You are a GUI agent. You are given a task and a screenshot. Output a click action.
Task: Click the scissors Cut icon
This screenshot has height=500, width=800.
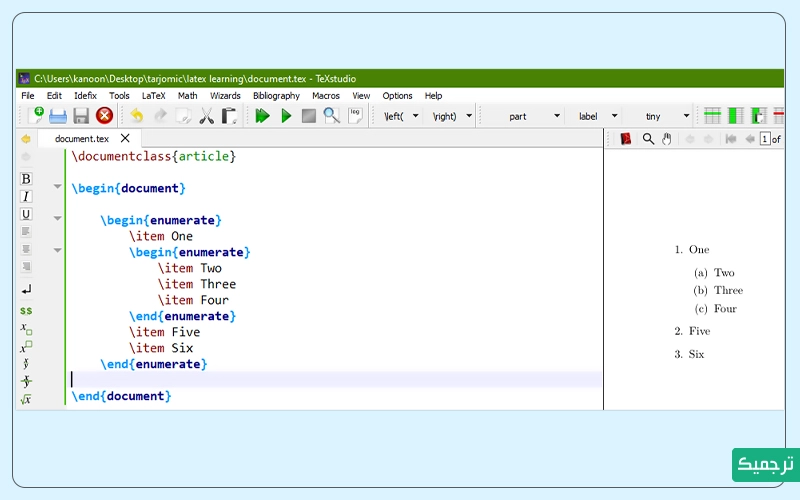[x=207, y=116]
